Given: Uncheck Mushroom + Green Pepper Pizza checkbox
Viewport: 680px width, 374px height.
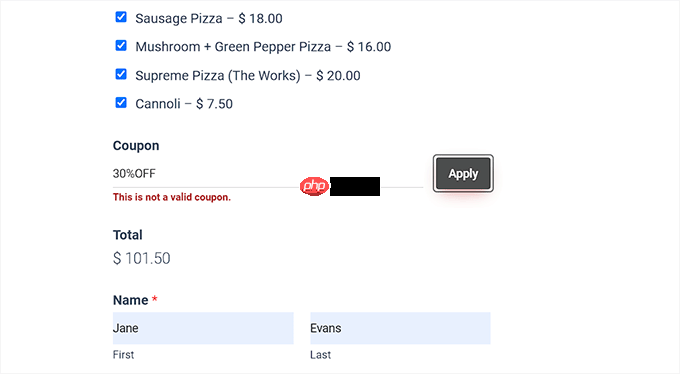Looking at the screenshot, I should [x=121, y=46].
